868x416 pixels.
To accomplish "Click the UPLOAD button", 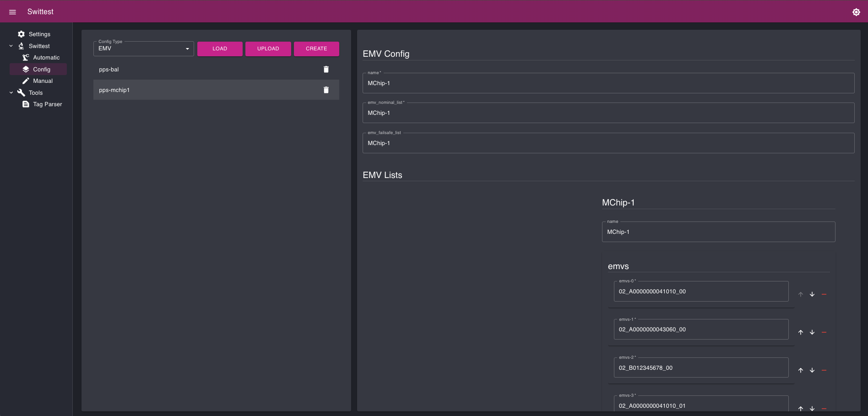I will 268,49.
